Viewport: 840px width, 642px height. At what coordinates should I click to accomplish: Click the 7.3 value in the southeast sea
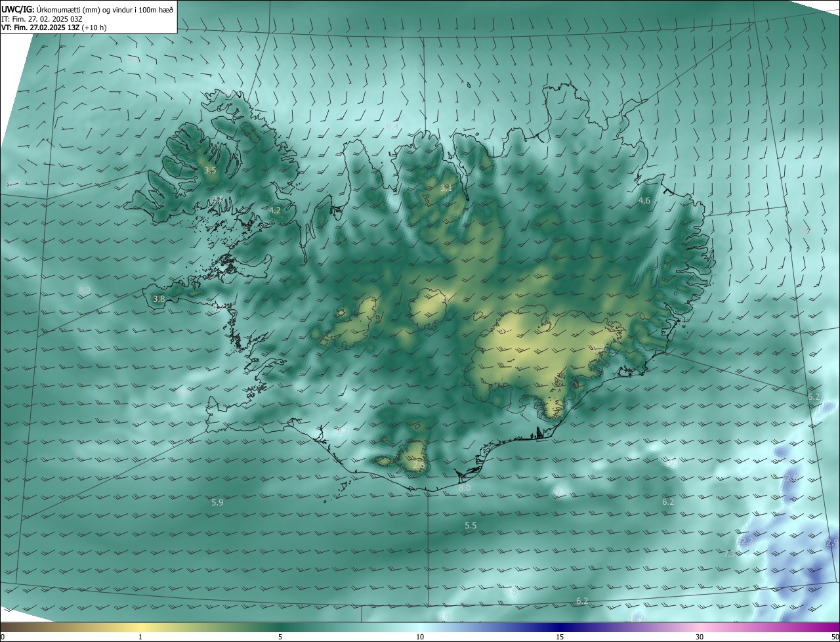pyautogui.click(x=730, y=553)
